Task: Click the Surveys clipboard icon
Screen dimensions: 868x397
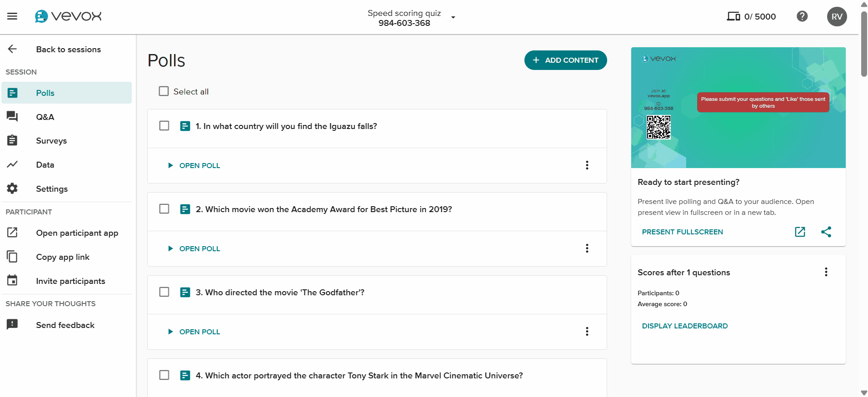Action: tap(12, 140)
